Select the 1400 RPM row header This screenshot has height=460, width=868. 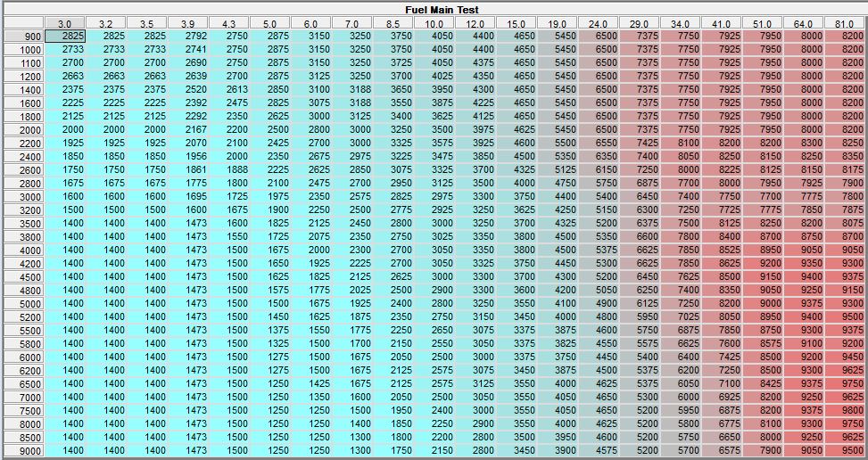point(24,89)
